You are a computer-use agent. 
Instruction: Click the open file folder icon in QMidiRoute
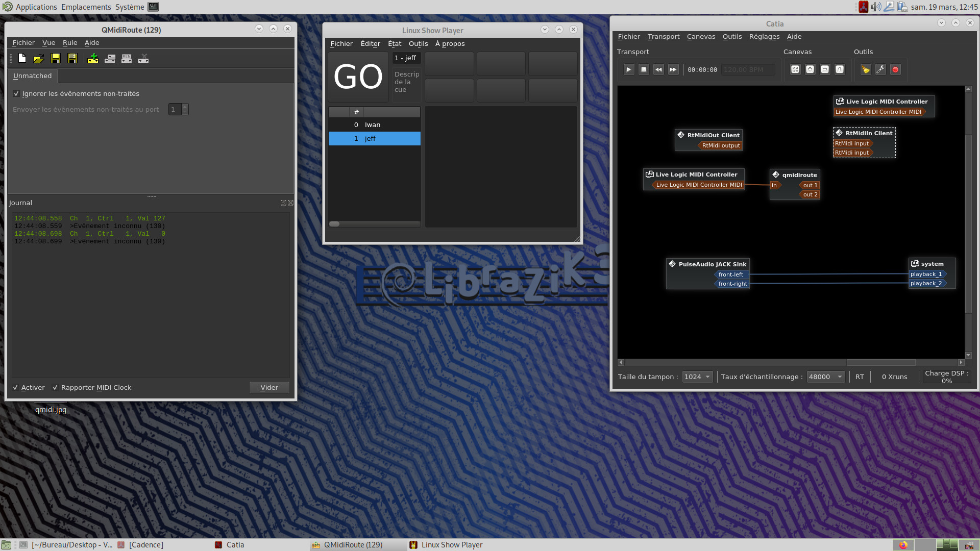(38, 59)
